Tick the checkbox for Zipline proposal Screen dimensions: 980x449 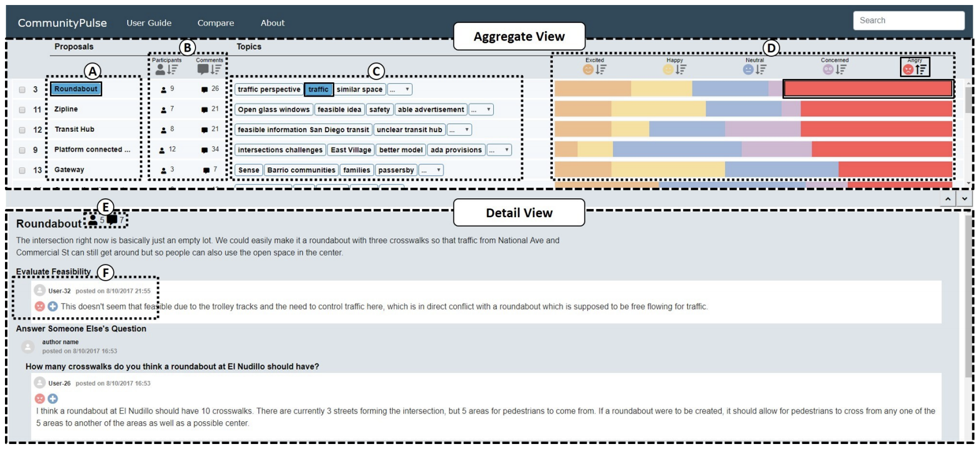tap(22, 109)
